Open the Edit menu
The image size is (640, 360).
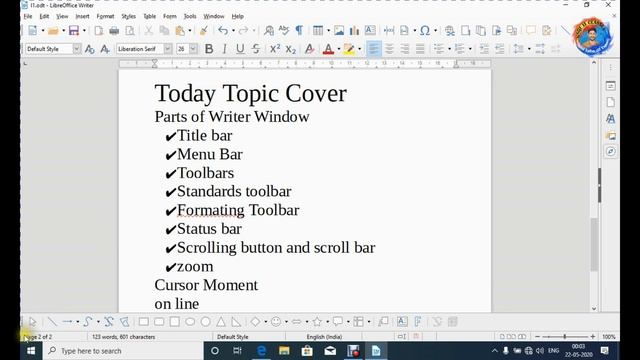click(x=44, y=16)
